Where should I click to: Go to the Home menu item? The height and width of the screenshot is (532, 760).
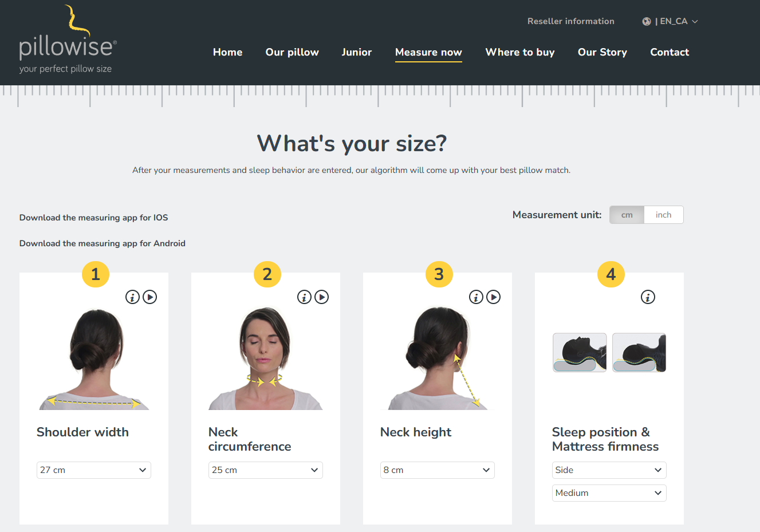(228, 52)
